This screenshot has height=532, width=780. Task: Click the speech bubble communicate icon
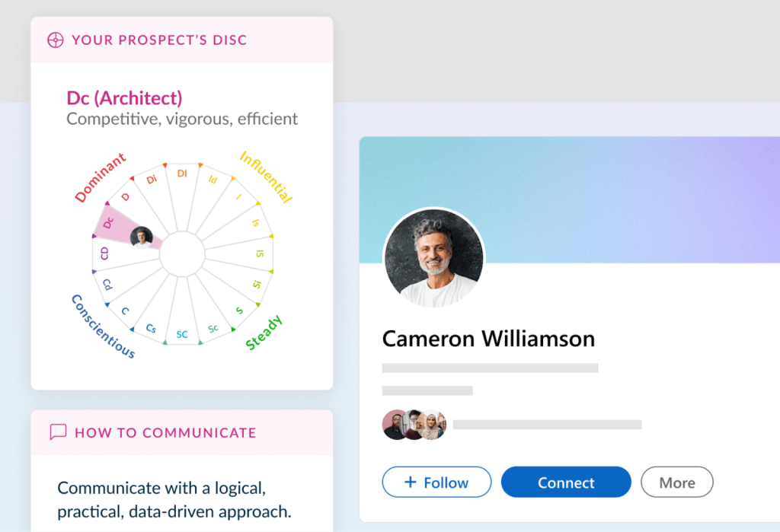coord(58,432)
